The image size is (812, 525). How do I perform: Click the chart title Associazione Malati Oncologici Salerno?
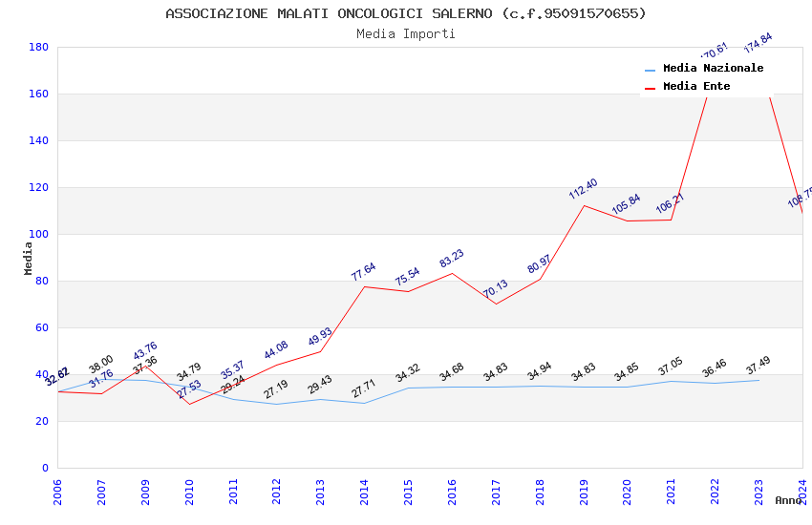coord(406,13)
